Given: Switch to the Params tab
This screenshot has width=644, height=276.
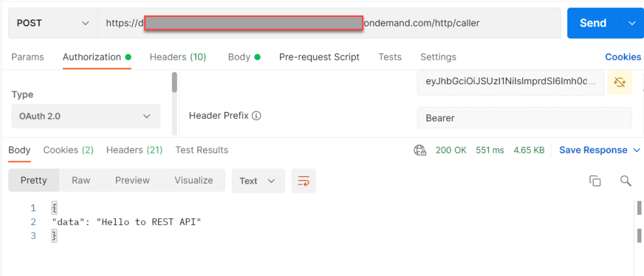Looking at the screenshot, I should tap(28, 57).
